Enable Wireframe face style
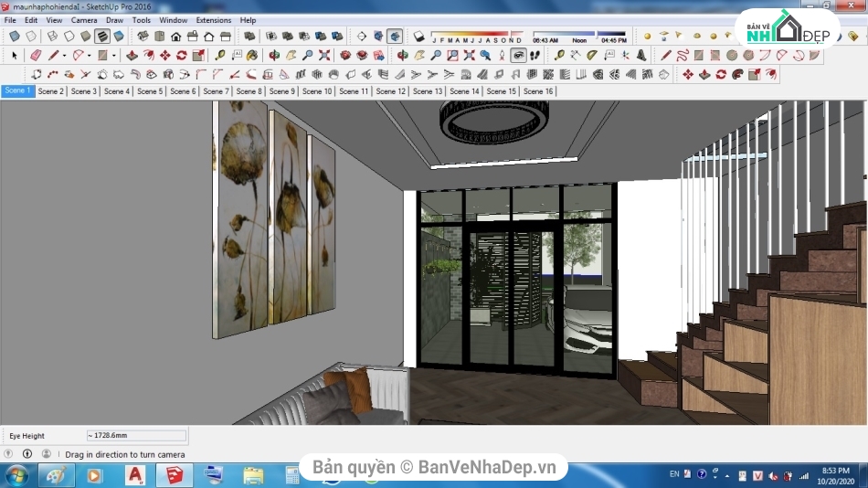Viewport: 868px width, 488px height. coord(52,37)
